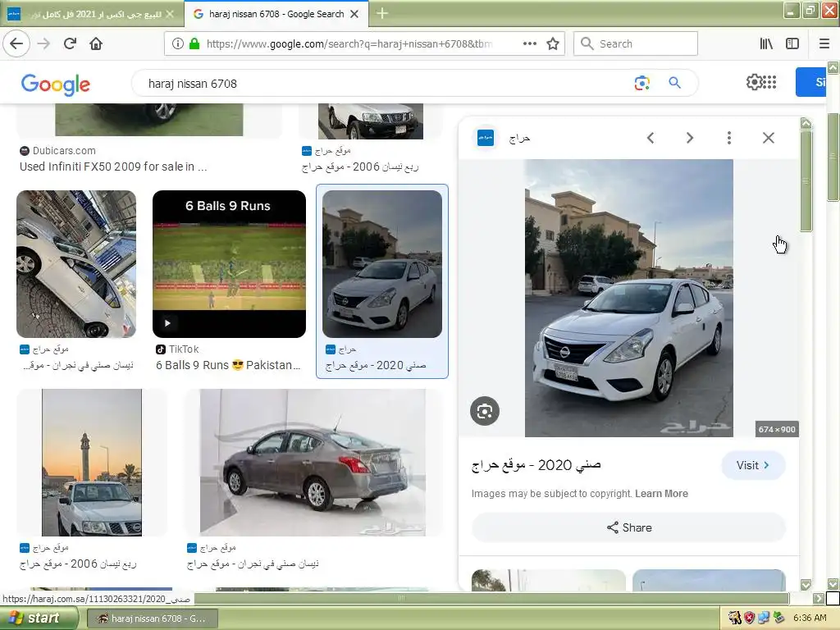Click the blue Google search magnifier

coord(674,83)
